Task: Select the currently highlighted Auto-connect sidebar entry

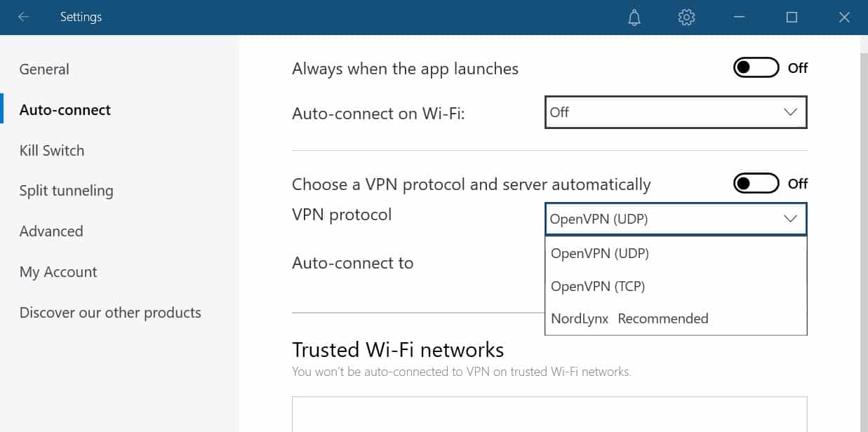Action: 65,109
